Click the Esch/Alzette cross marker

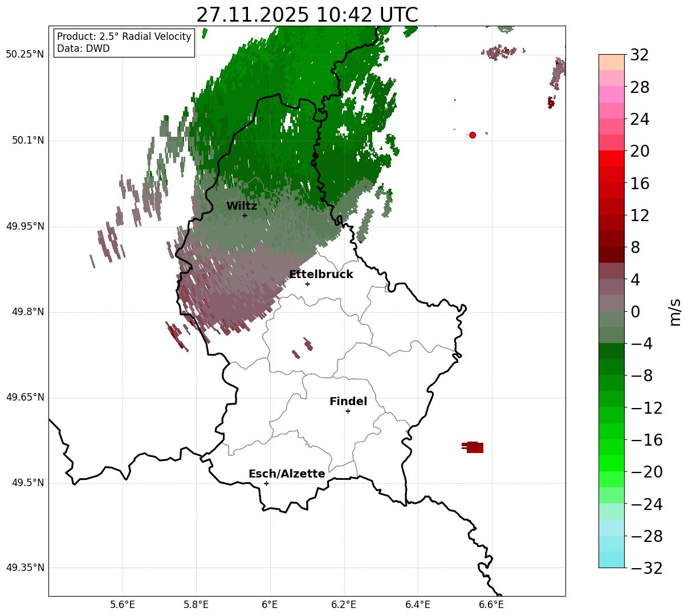tap(266, 483)
